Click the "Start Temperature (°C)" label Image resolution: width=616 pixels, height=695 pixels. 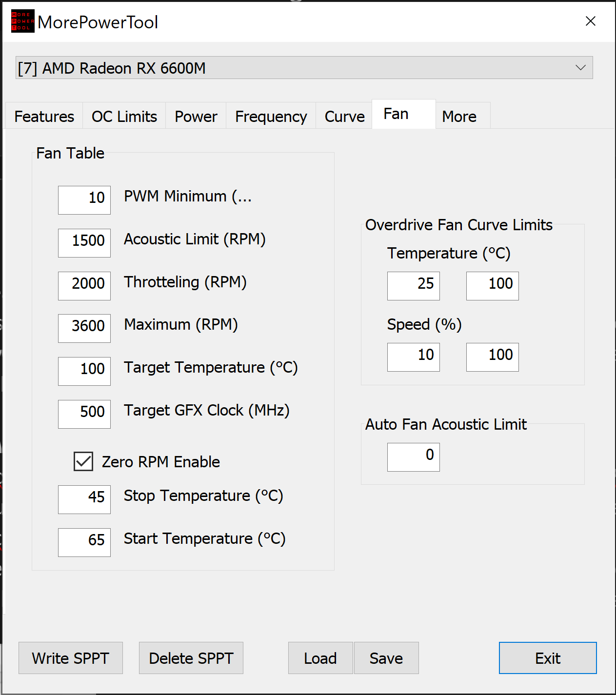pos(205,539)
